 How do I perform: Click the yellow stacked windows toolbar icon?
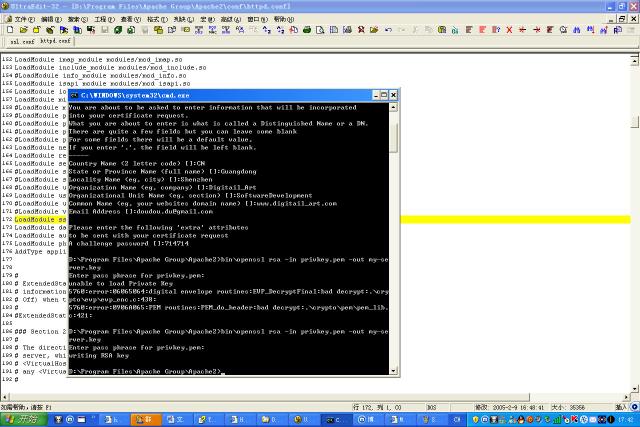[x=158, y=30]
